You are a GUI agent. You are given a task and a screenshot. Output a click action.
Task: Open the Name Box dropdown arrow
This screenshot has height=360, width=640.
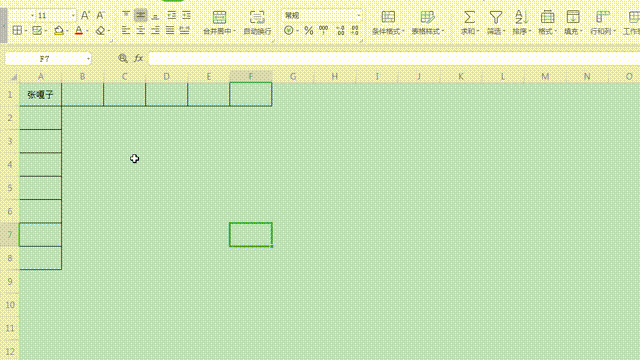point(88,59)
